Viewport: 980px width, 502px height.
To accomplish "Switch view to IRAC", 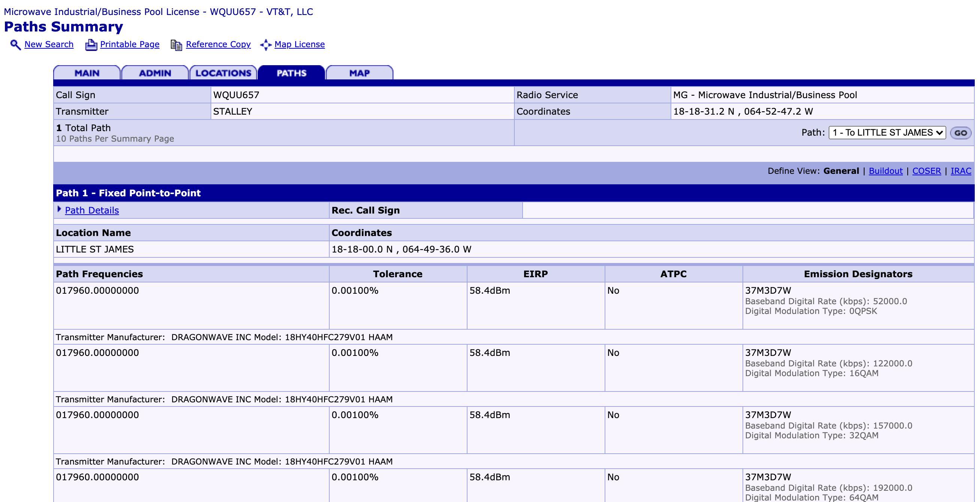I will [x=961, y=171].
